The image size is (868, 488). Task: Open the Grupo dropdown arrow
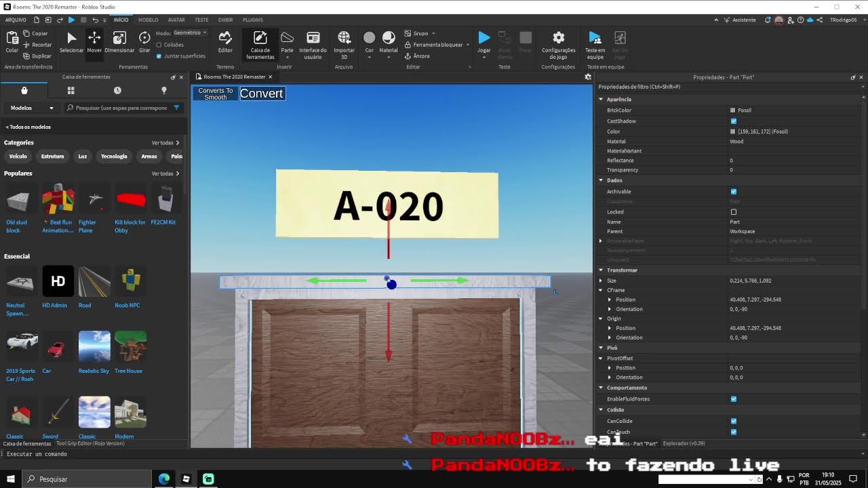coord(433,33)
